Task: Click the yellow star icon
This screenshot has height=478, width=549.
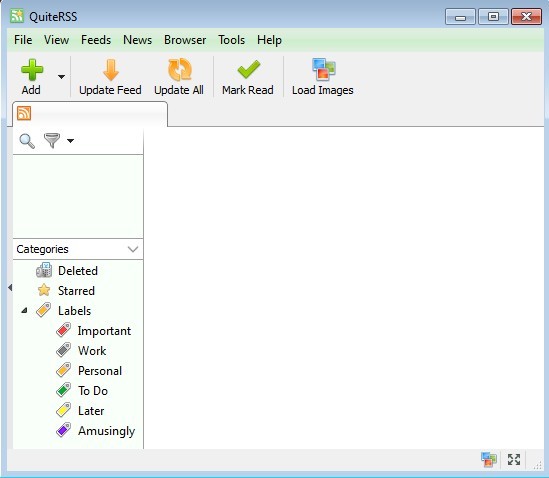Action: point(44,290)
